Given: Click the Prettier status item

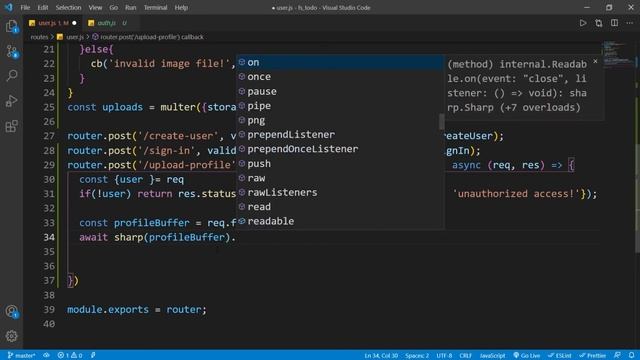Looking at the screenshot, I should tap(593, 356).
